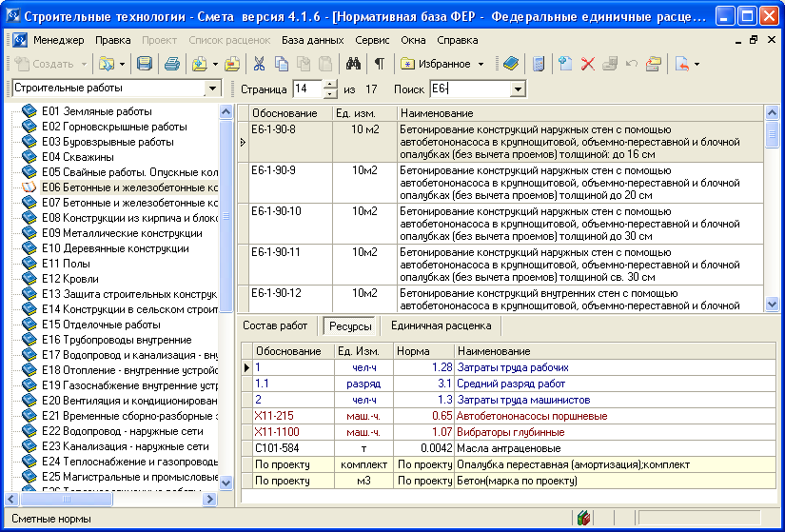Open the Правка menu
Viewport: 785px width, 532px height.
tap(112, 40)
